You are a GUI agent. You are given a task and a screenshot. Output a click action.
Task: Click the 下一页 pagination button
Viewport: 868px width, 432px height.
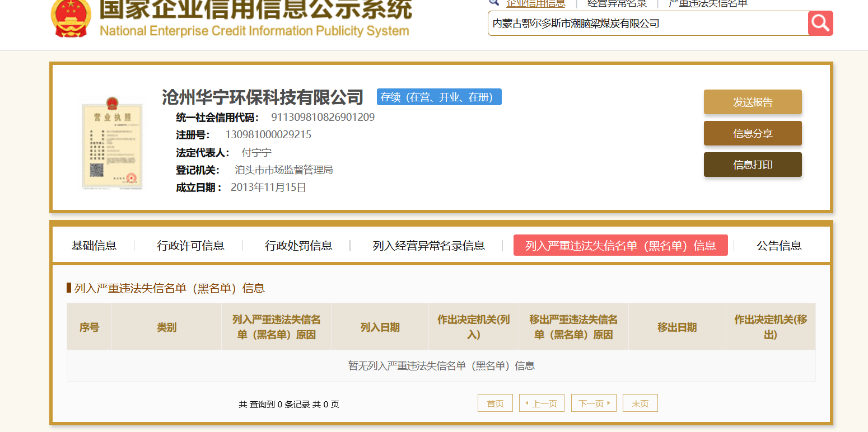(x=594, y=403)
